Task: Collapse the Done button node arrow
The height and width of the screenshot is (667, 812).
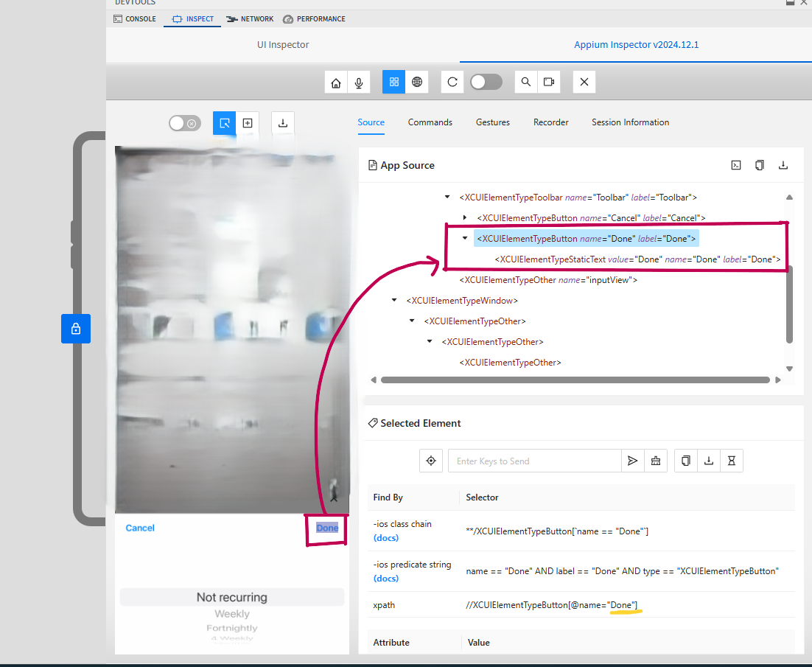Action: point(464,239)
